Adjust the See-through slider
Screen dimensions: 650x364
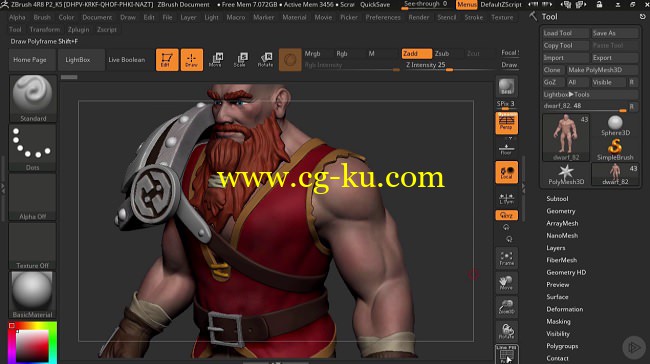point(427,5)
